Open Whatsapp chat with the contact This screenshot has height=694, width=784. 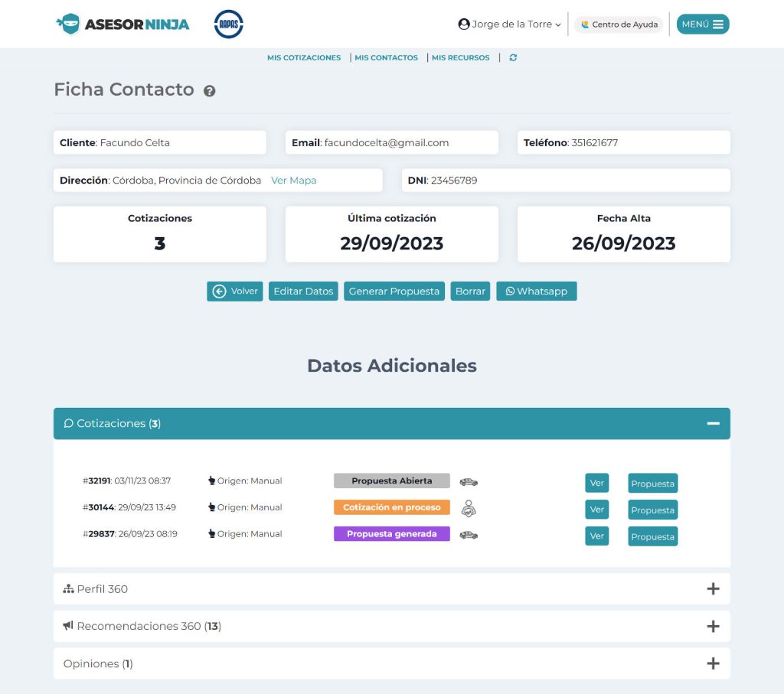tap(536, 292)
